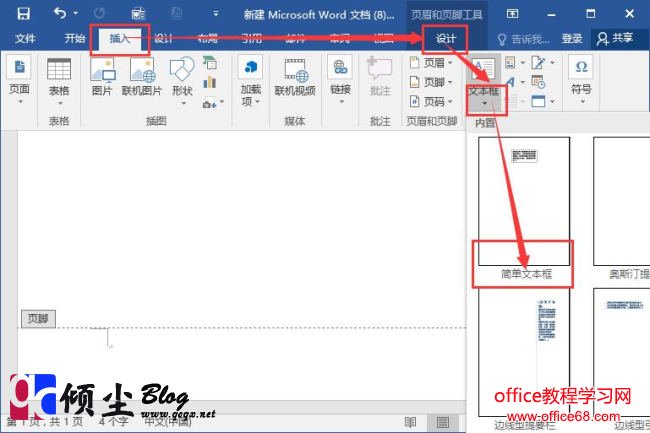Switch to print layout view in status bar
This screenshot has height=433, width=650.
[x=443, y=422]
